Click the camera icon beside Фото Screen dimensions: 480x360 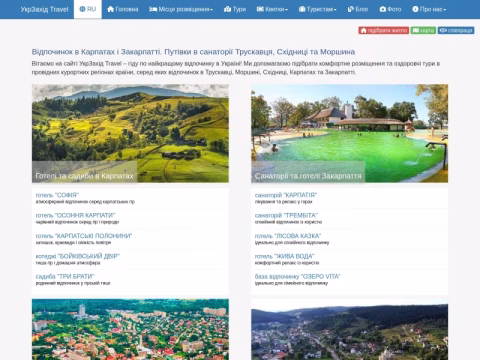point(383,9)
